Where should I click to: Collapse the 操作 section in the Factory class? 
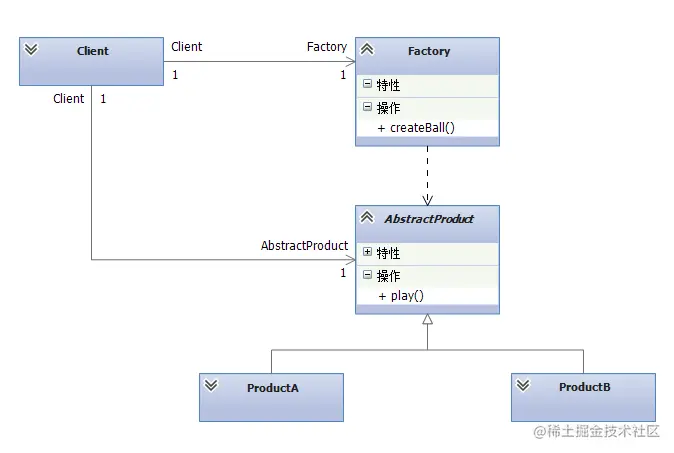tap(367, 107)
